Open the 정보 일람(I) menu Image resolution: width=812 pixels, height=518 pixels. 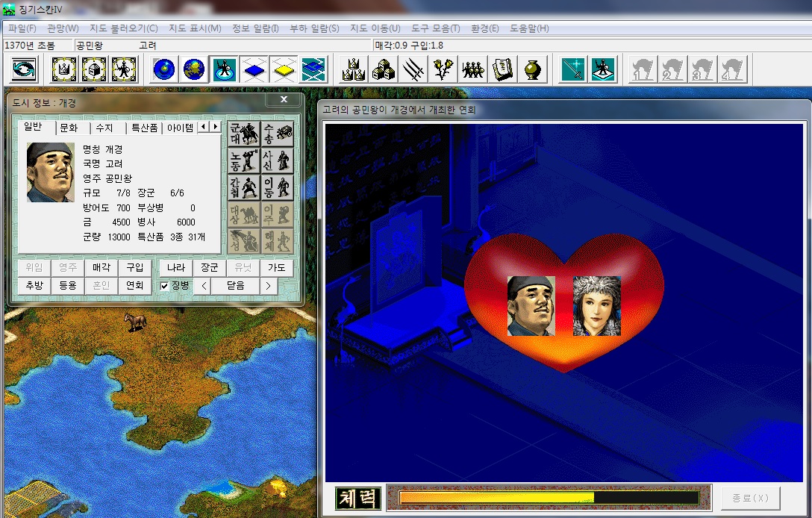coord(255,28)
